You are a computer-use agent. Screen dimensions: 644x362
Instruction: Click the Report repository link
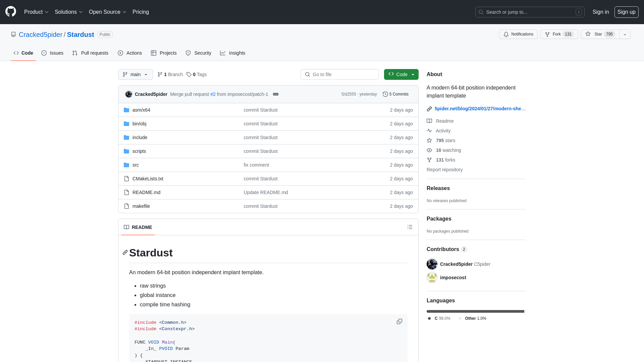tap(444, 170)
